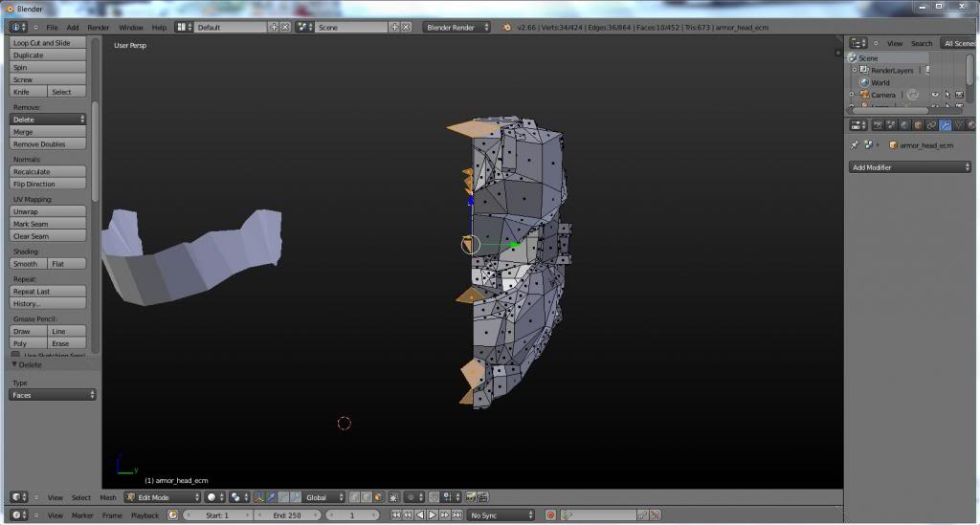Delete the Default screen layout
The width and height of the screenshot is (980, 525).
285,28
